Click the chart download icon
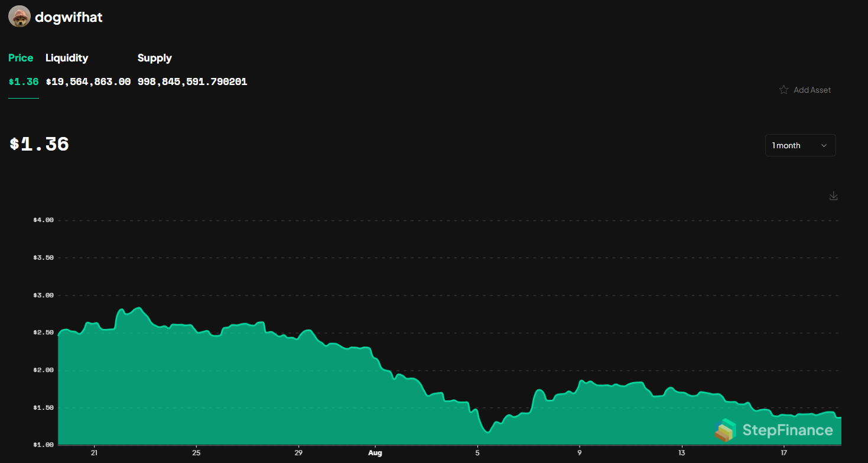868x463 pixels. pyautogui.click(x=833, y=195)
